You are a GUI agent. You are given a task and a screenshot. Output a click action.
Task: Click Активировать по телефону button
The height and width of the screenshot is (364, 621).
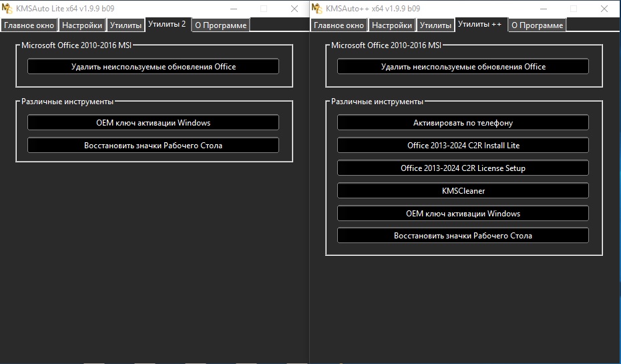coord(463,123)
